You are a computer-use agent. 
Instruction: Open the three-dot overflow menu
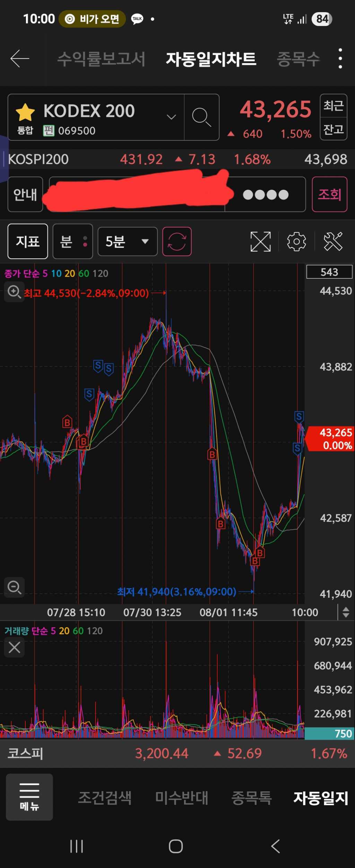tap(340, 59)
